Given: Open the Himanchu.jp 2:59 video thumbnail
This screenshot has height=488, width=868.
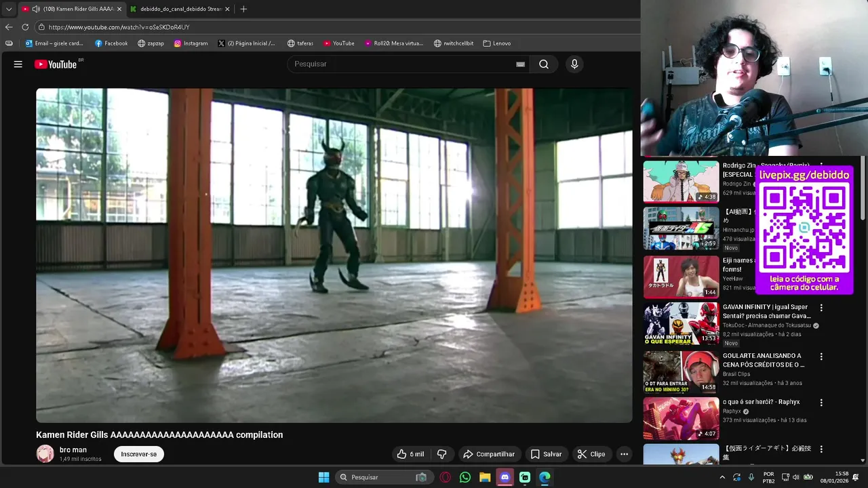Looking at the screenshot, I should (681, 228).
